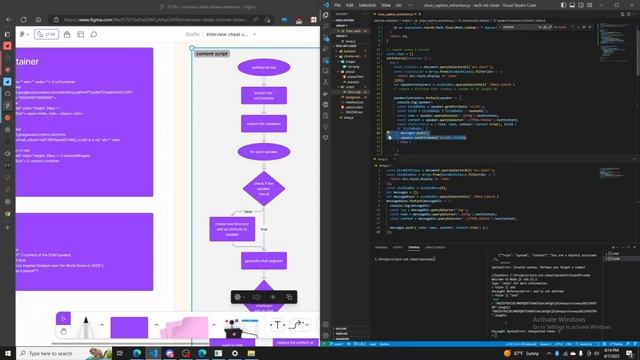The height and width of the screenshot is (360, 640).
Task: Switch to the PROBLEMS panel tab
Action: 381,247
